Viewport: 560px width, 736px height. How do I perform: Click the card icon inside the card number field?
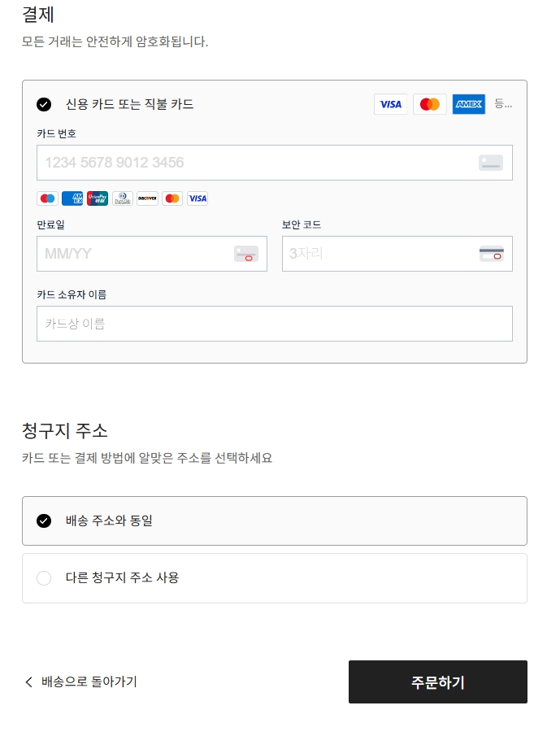coord(491,163)
